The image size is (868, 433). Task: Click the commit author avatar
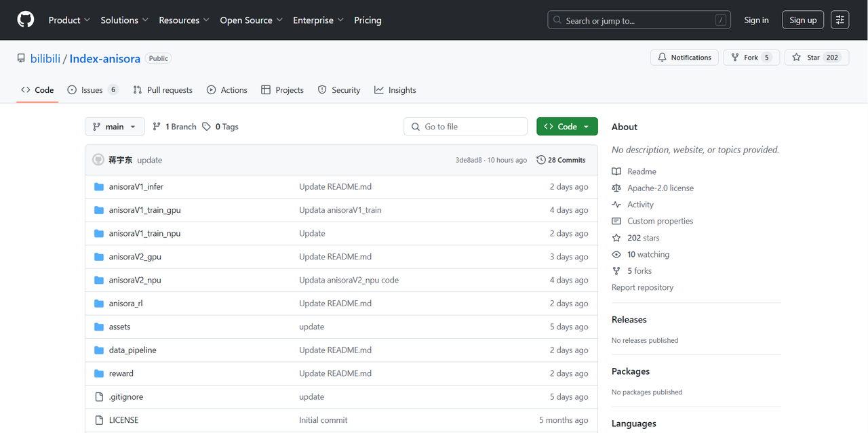(98, 160)
